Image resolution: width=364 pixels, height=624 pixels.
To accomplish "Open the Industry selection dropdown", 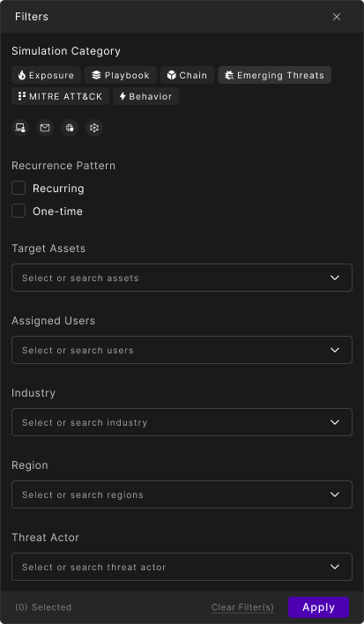I will (x=182, y=422).
